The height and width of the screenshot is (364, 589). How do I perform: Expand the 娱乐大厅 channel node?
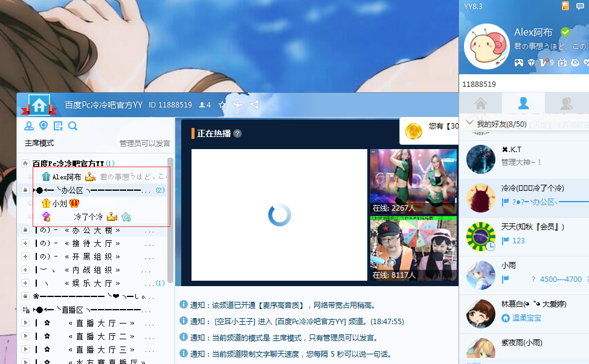point(25,283)
